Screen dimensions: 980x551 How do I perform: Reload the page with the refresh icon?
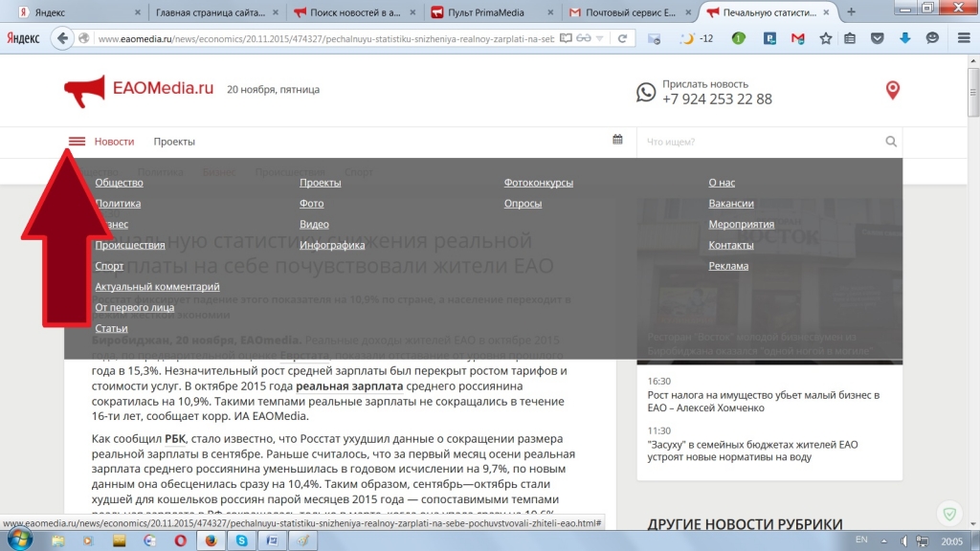[x=621, y=38]
